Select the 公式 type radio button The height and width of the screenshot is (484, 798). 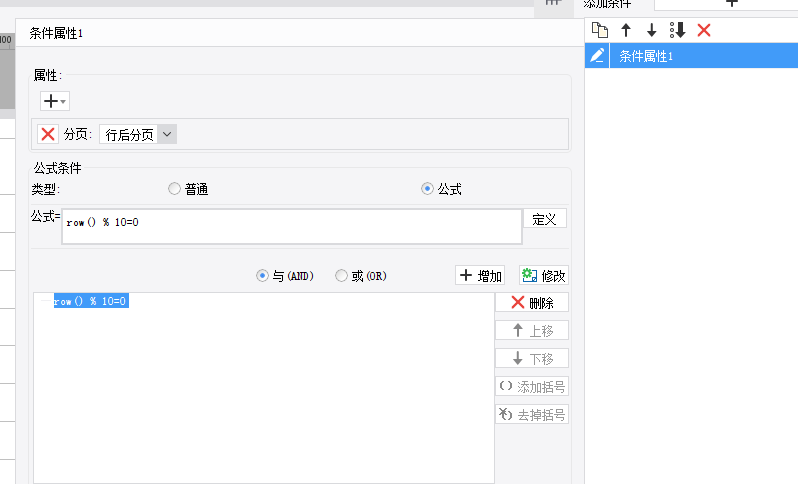(428, 188)
